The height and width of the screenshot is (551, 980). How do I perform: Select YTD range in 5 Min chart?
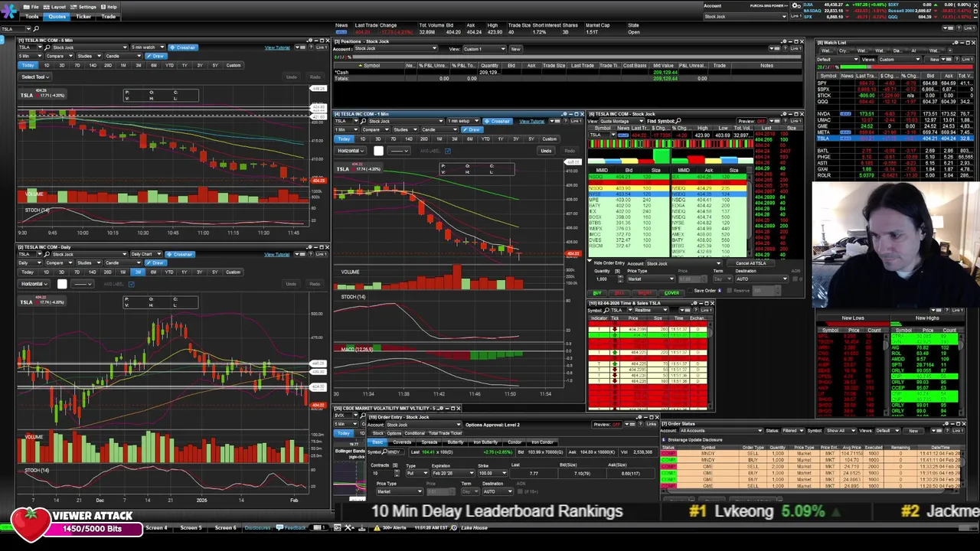point(169,65)
